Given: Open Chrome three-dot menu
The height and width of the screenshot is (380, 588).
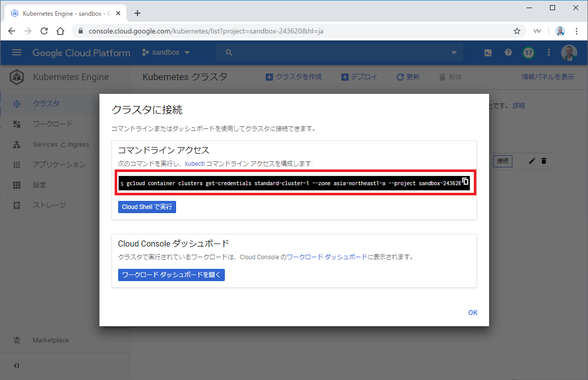Looking at the screenshot, I should (576, 31).
